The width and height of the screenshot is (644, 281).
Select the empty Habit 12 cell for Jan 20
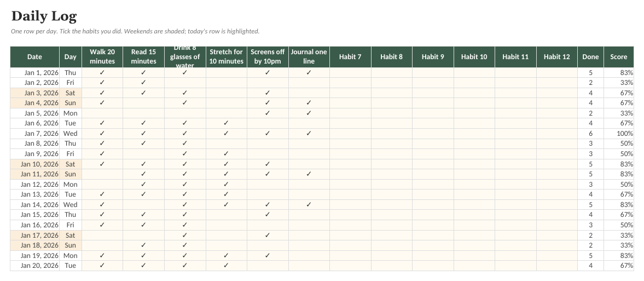(x=556, y=266)
